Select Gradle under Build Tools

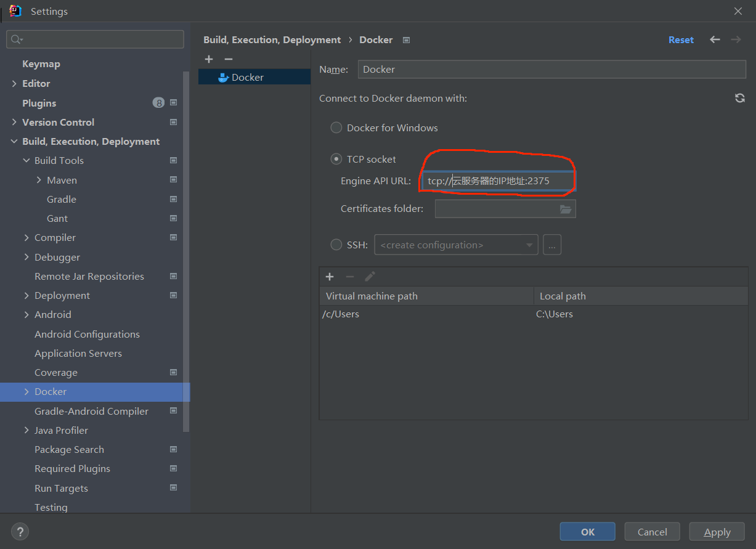coord(62,199)
